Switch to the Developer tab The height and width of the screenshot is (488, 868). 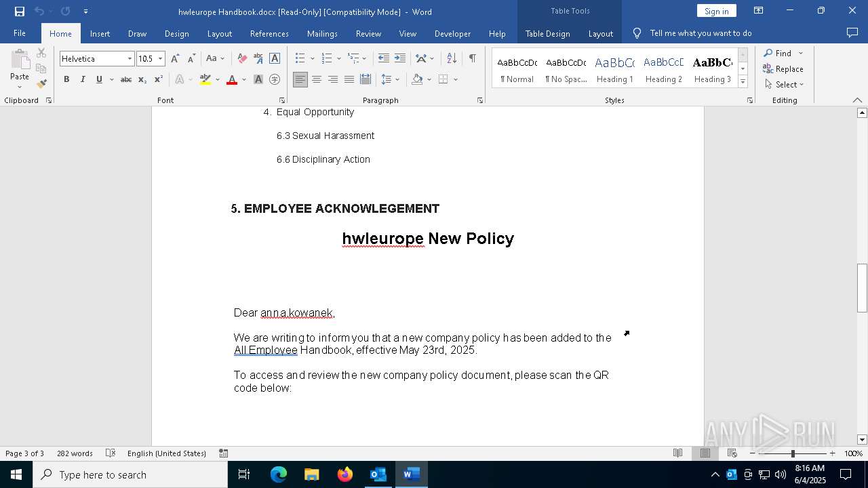click(x=452, y=33)
